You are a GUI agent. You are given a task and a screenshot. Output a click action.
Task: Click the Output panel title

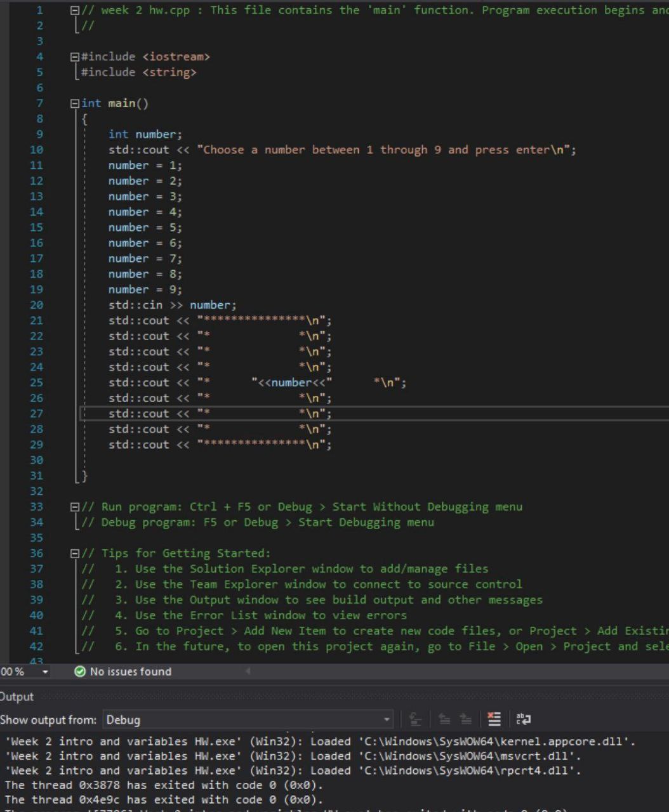(17, 697)
